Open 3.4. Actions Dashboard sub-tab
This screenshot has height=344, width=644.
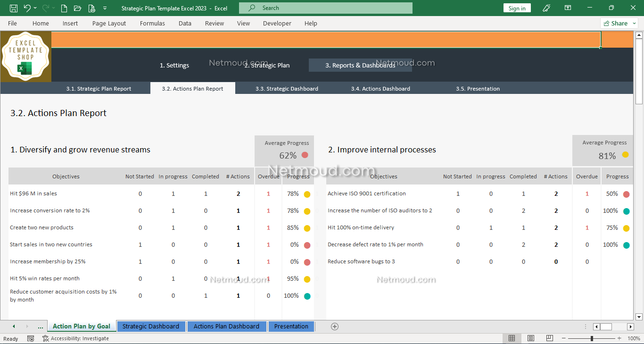point(380,88)
